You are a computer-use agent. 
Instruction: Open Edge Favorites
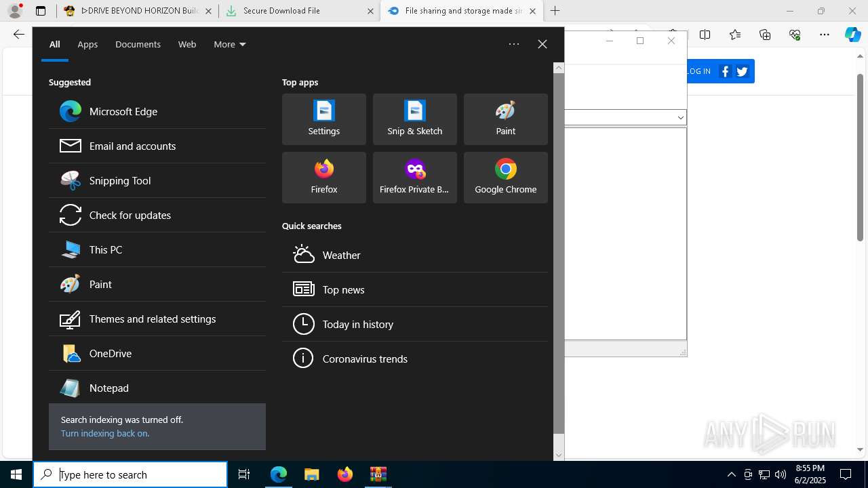point(735,35)
